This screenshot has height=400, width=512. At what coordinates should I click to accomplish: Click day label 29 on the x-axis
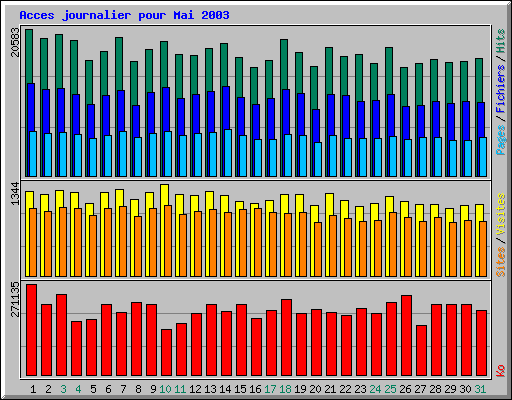point(450,389)
